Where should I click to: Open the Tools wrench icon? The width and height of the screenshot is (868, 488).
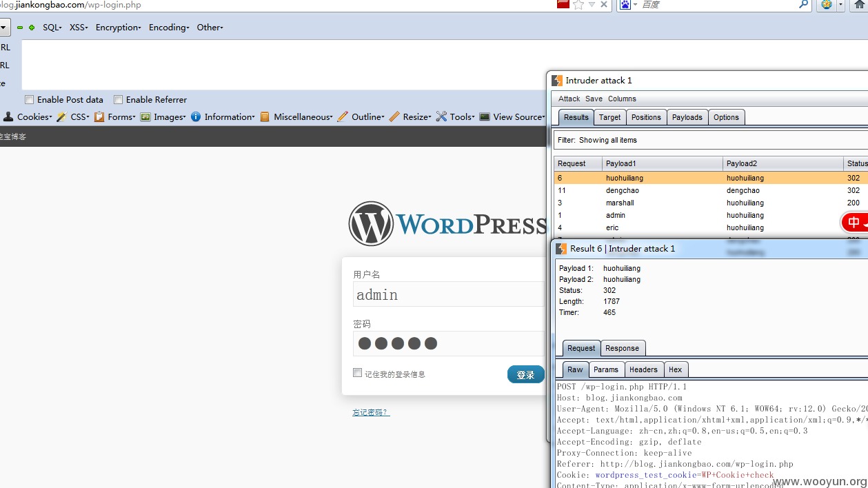tap(441, 116)
